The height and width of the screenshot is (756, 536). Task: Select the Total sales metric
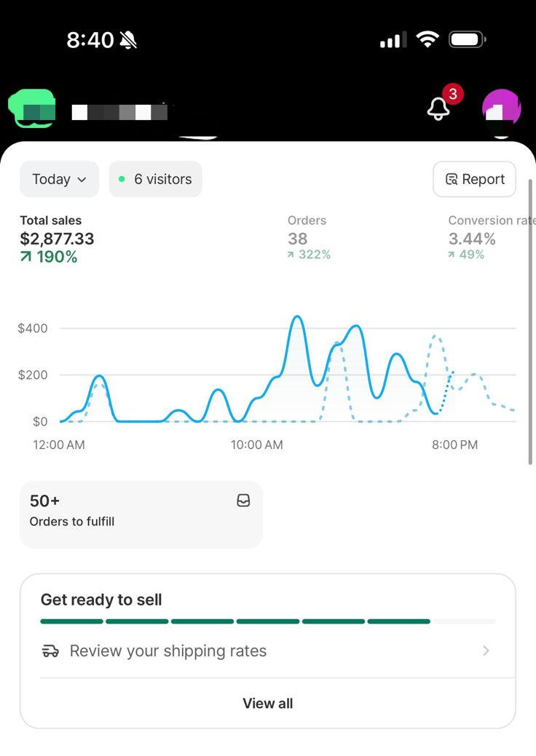[57, 238]
